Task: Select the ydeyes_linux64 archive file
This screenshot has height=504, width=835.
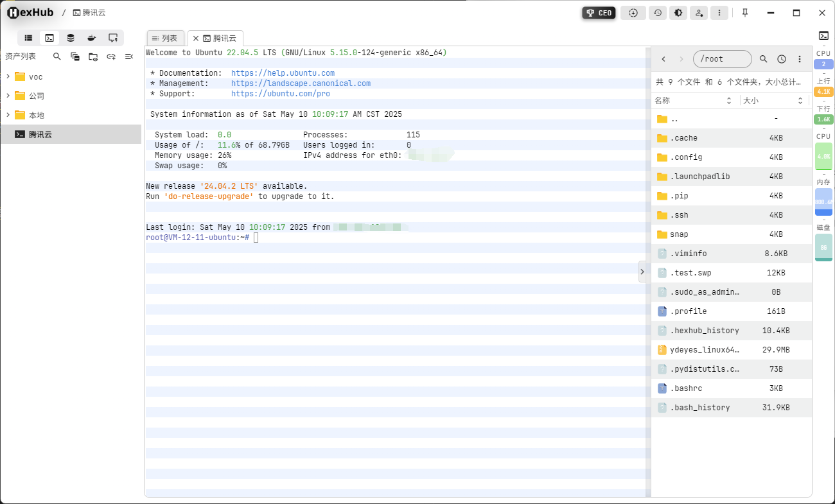Action: pos(732,350)
